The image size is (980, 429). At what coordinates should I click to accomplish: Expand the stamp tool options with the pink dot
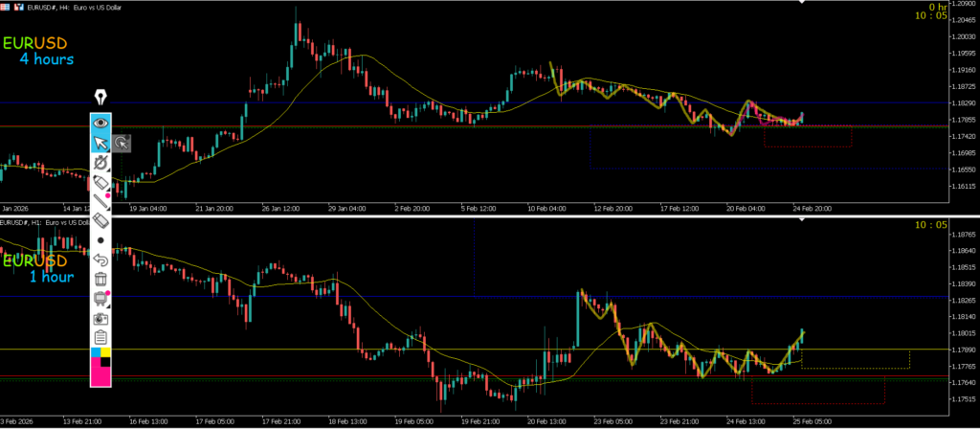[x=108, y=292]
